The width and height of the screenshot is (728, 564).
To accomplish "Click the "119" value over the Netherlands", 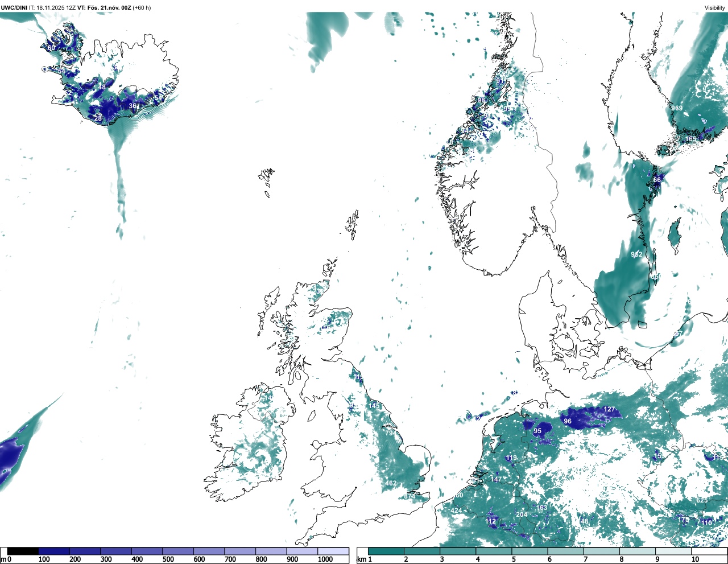I will pos(511,458).
